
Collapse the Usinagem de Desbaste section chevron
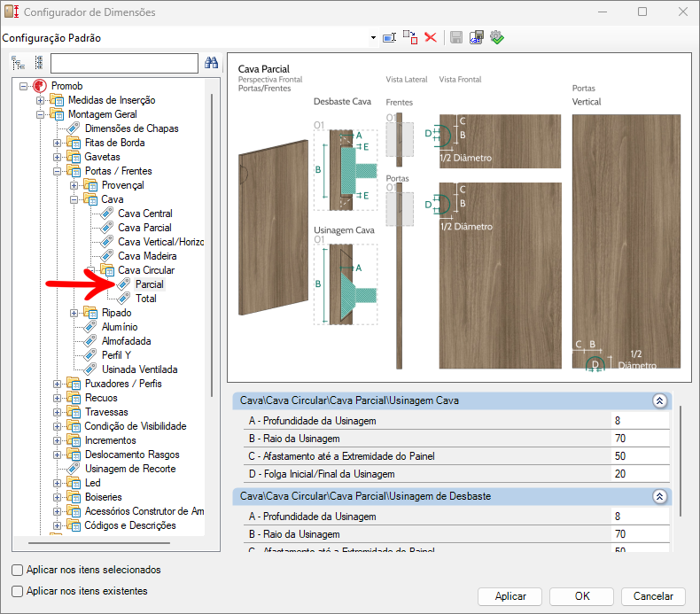click(659, 496)
